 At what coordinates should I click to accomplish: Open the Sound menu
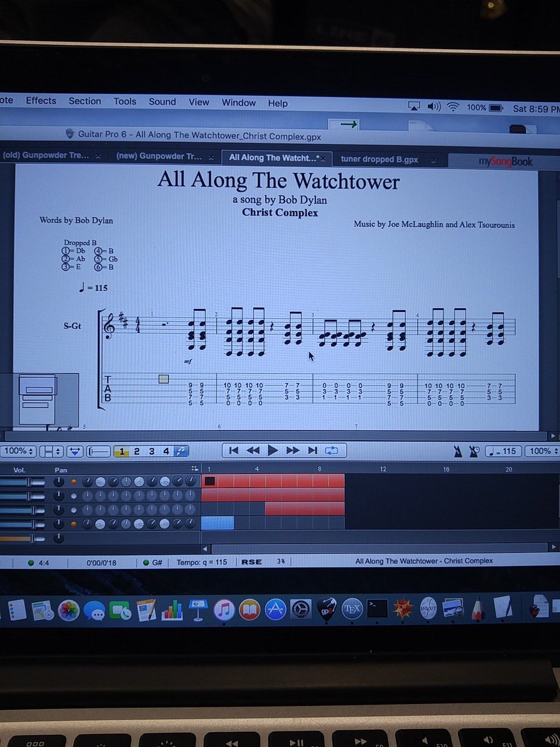point(162,101)
